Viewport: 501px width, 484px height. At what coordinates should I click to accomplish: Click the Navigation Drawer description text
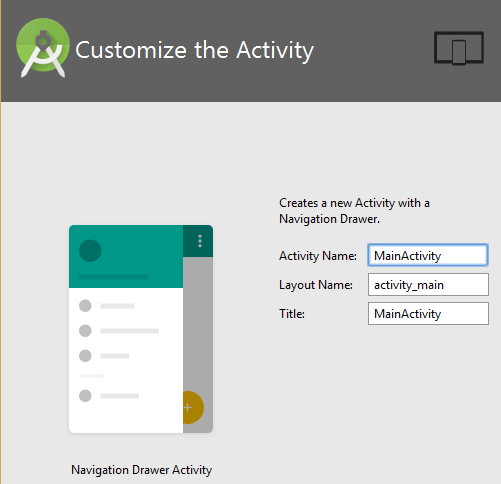coord(354,211)
